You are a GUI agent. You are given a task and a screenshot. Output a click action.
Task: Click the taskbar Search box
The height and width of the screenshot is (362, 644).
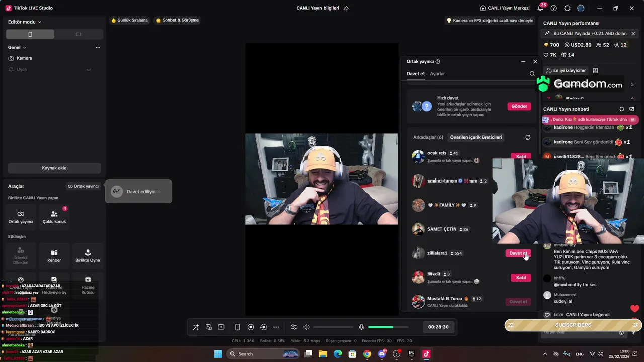263,354
